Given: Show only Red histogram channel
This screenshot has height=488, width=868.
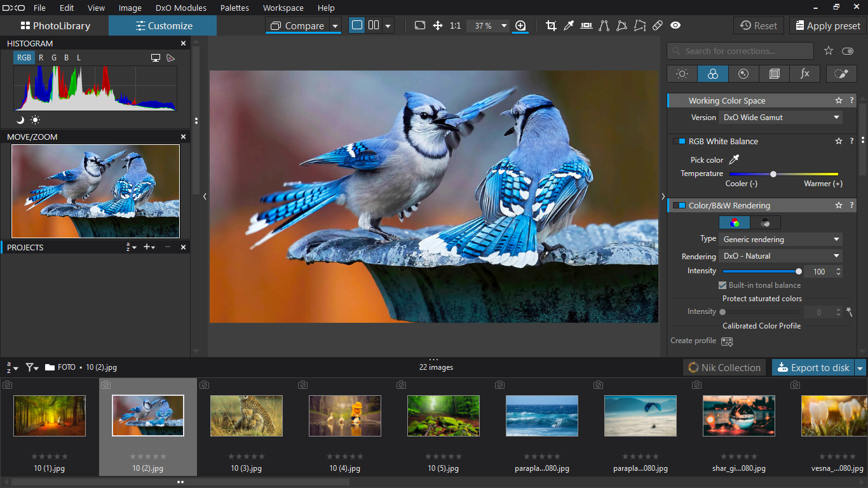Looking at the screenshot, I should pyautogui.click(x=41, y=58).
